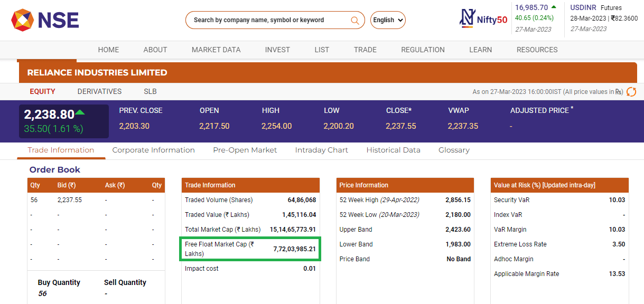The width and height of the screenshot is (644, 304).
Task: Open the ABOUT menu
Action: pos(155,50)
